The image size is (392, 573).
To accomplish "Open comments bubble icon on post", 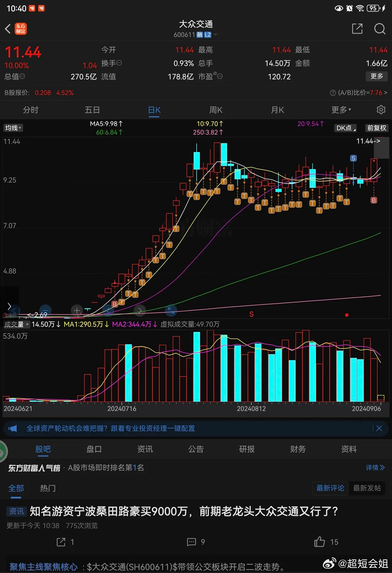I will 191,542.
